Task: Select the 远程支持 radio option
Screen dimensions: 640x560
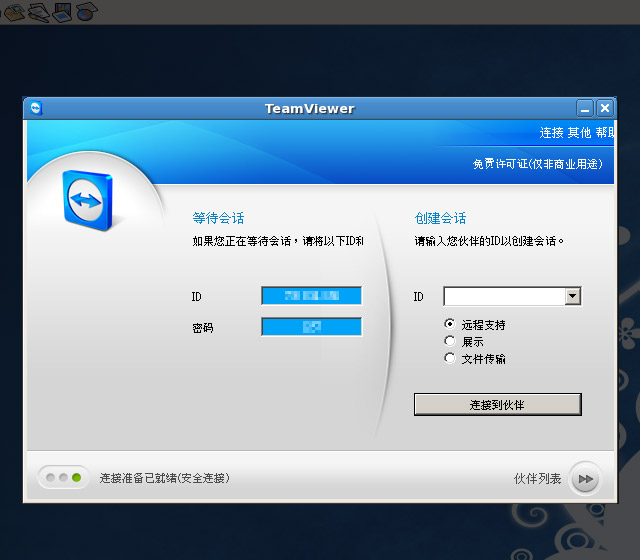Action: [449, 324]
